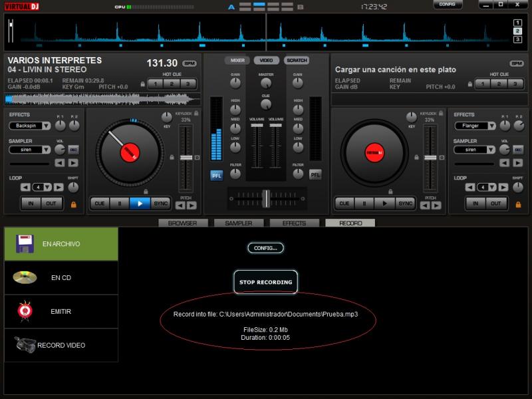Click CUE on the right deck
Screen dimensions: 532x399
point(344,203)
